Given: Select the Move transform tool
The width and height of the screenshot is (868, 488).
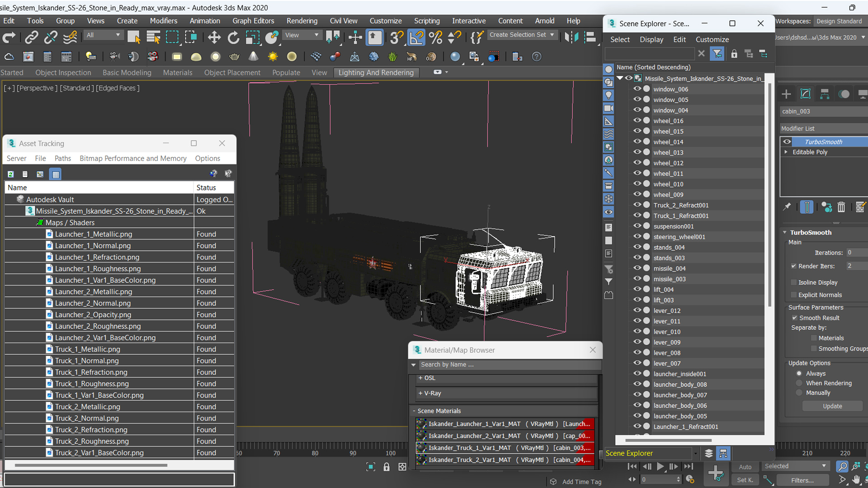Looking at the screenshot, I should [214, 38].
